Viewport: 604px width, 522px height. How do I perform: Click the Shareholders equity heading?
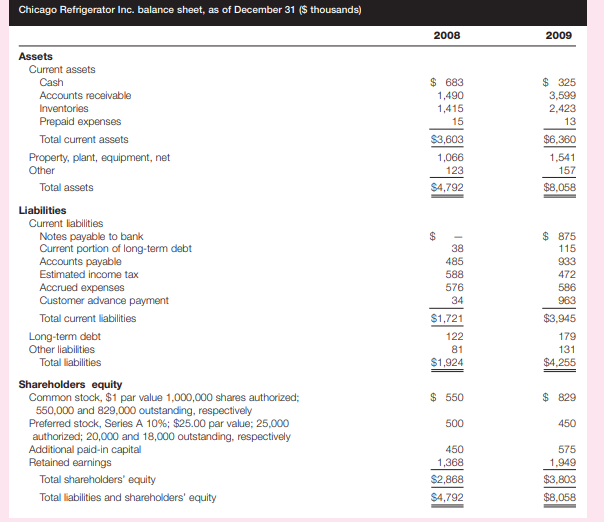[70, 384]
